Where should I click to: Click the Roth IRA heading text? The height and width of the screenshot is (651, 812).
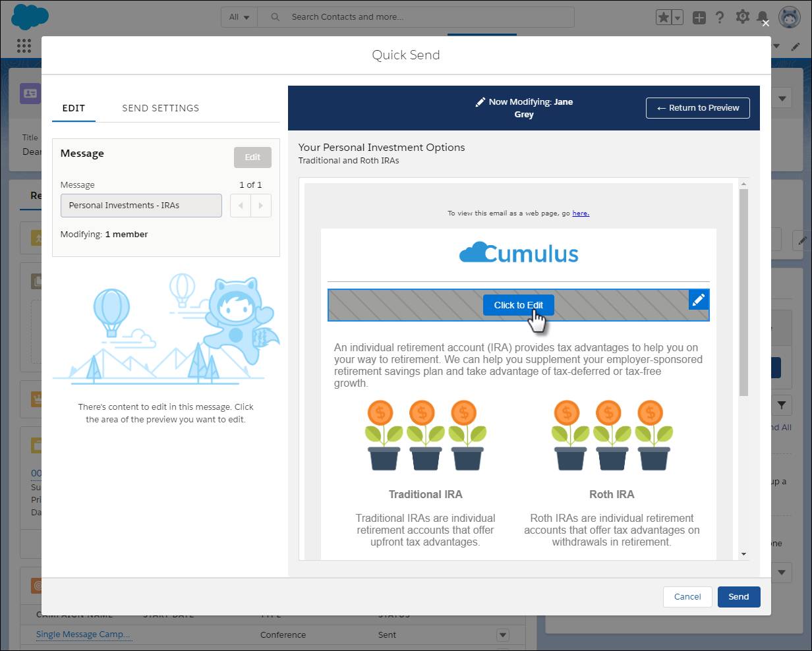[612, 494]
